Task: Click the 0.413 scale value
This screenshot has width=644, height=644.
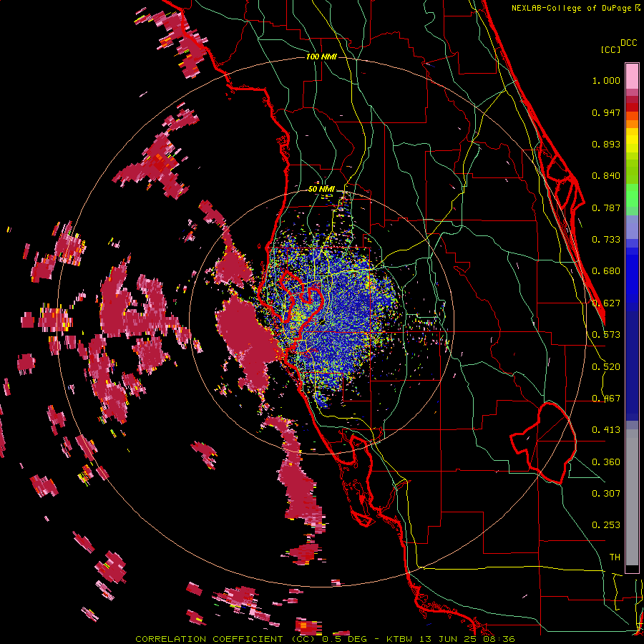Action: pyautogui.click(x=606, y=430)
